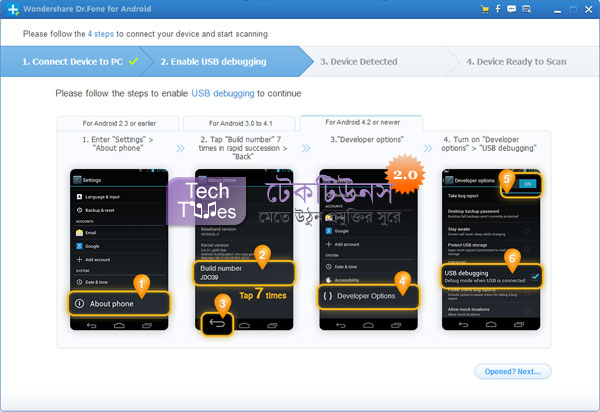Click the 'Opened? Next...' button
The width and height of the screenshot is (600, 412).
pyautogui.click(x=513, y=371)
